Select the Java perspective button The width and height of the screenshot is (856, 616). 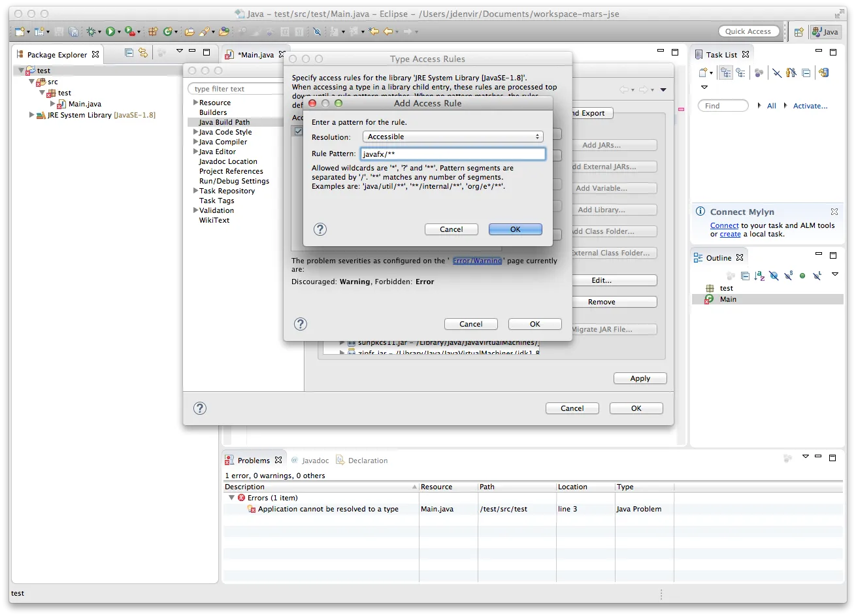pos(825,31)
